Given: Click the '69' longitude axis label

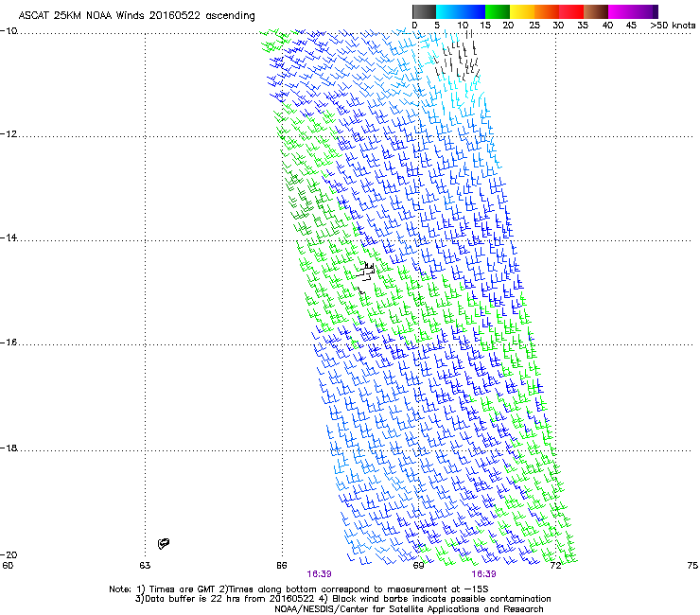Looking at the screenshot, I should coord(418,566).
